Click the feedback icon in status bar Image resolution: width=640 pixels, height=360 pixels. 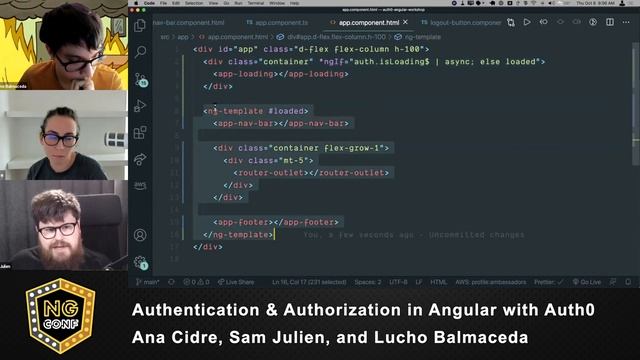click(613, 282)
